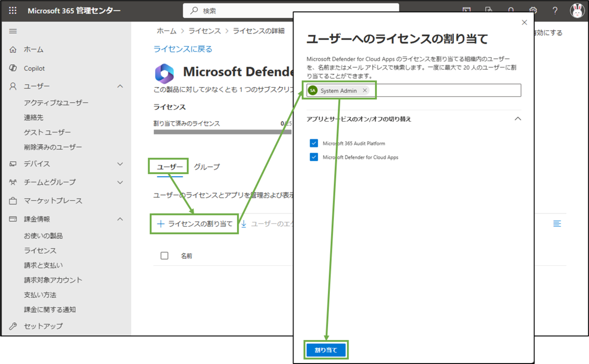Image resolution: width=589 pixels, height=364 pixels.
Task: Click the セットアップ wrench icon
Action: pos(13,326)
